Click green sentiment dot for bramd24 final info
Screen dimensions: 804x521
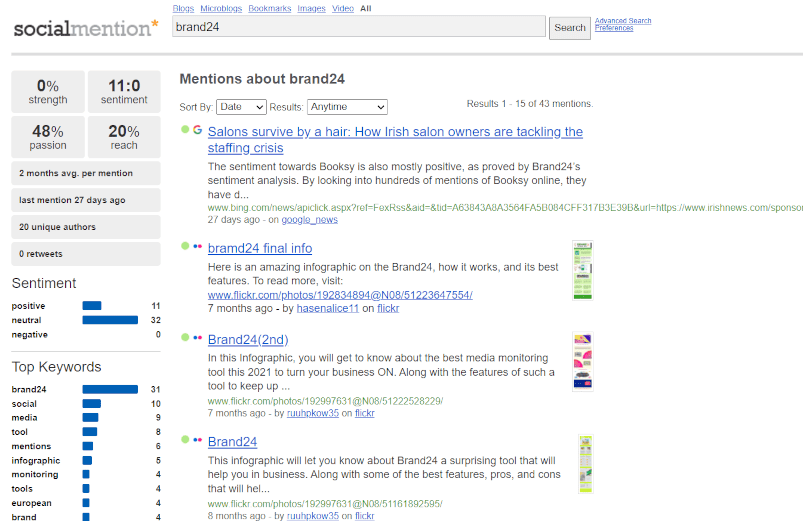point(185,246)
